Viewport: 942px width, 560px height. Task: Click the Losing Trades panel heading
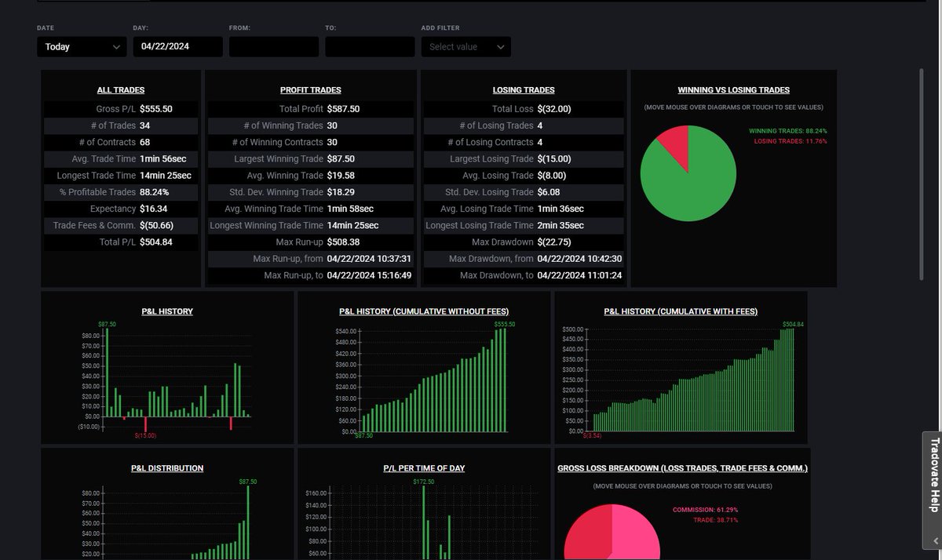(x=524, y=90)
